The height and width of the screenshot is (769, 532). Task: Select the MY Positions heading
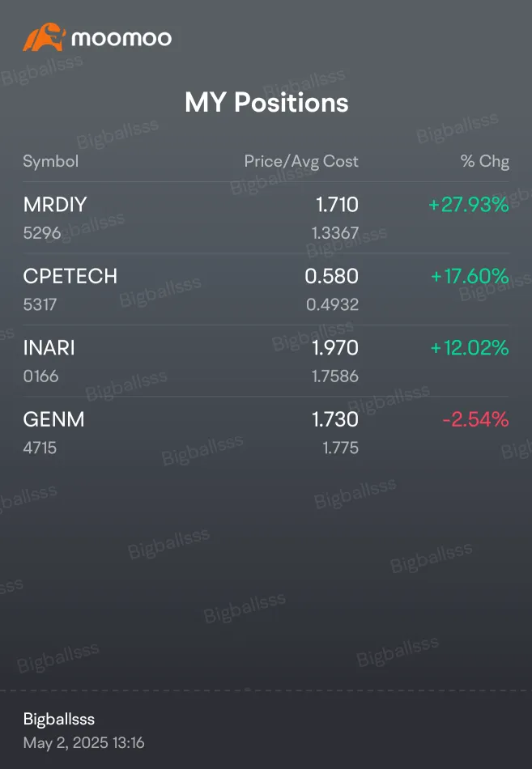[266, 103]
